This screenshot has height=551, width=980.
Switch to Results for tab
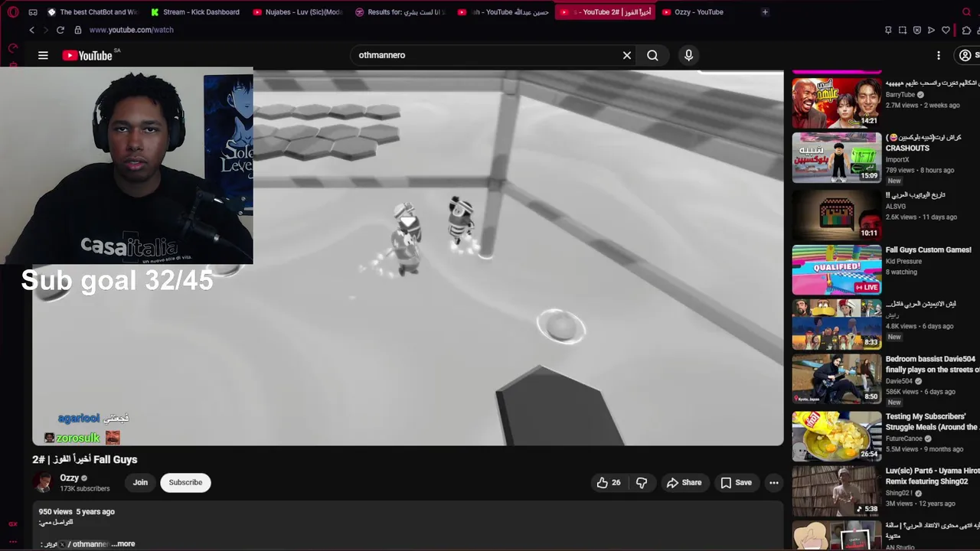(x=400, y=12)
